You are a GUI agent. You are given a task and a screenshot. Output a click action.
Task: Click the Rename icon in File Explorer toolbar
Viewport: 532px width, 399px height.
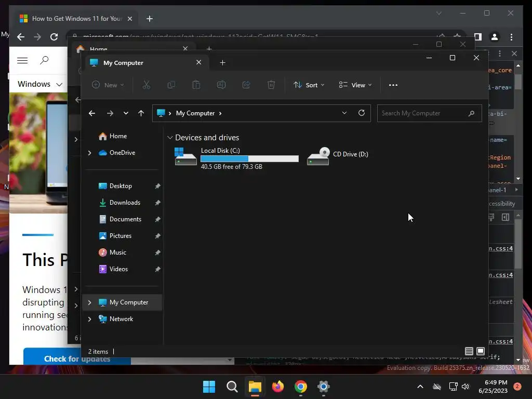pyautogui.click(x=221, y=85)
